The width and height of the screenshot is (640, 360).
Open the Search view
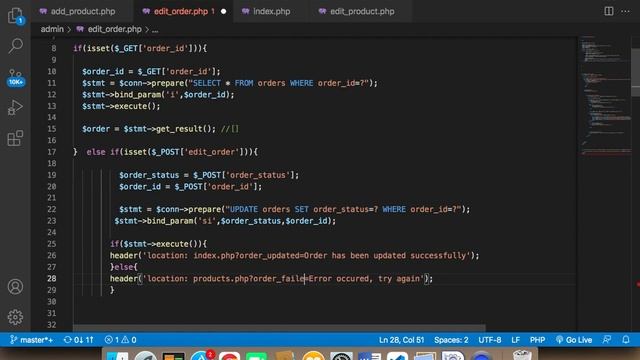[16, 46]
